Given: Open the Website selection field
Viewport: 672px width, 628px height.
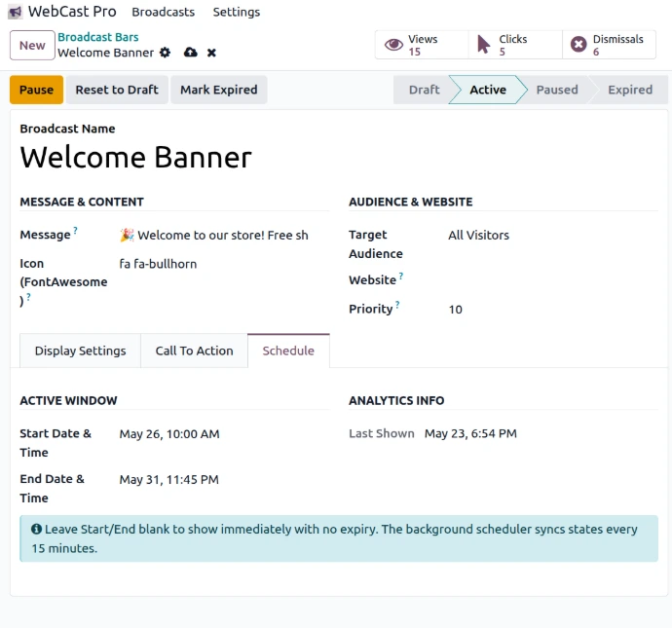Looking at the screenshot, I should (553, 280).
